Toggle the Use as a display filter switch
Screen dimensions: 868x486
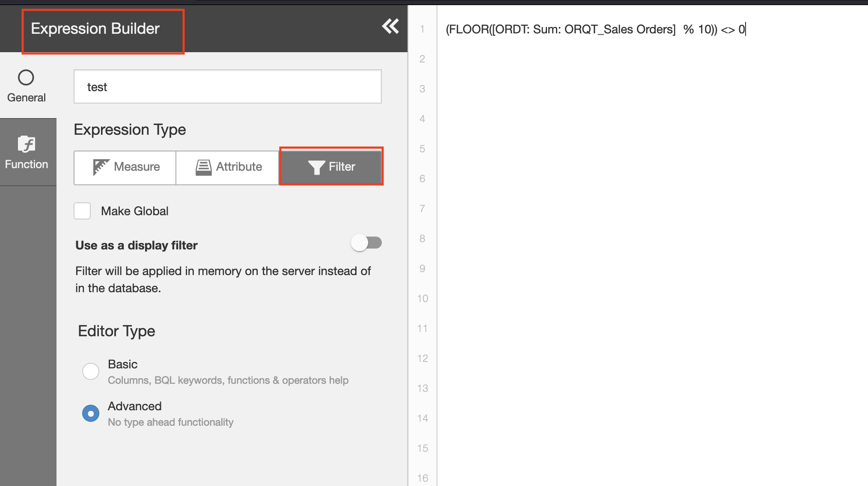(x=366, y=243)
